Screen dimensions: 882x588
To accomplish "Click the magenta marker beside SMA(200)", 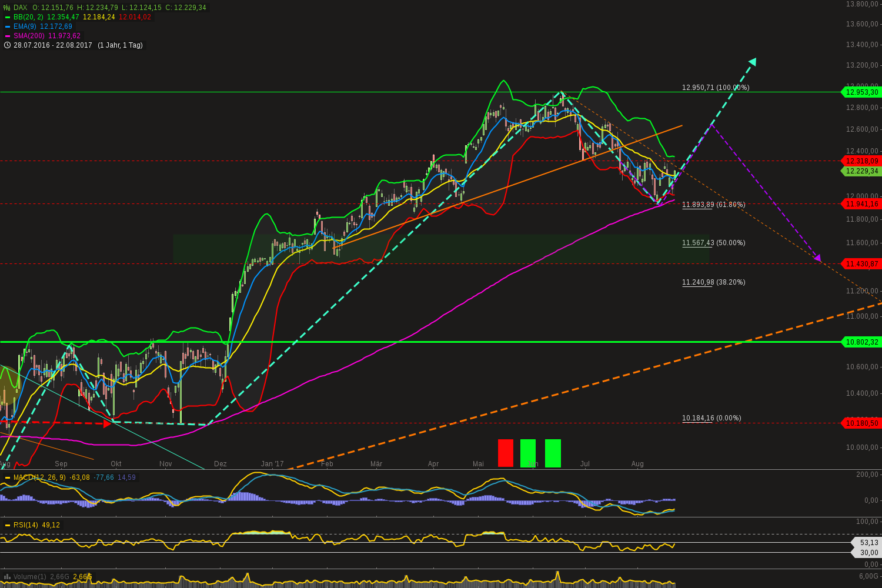I will pos(7,36).
